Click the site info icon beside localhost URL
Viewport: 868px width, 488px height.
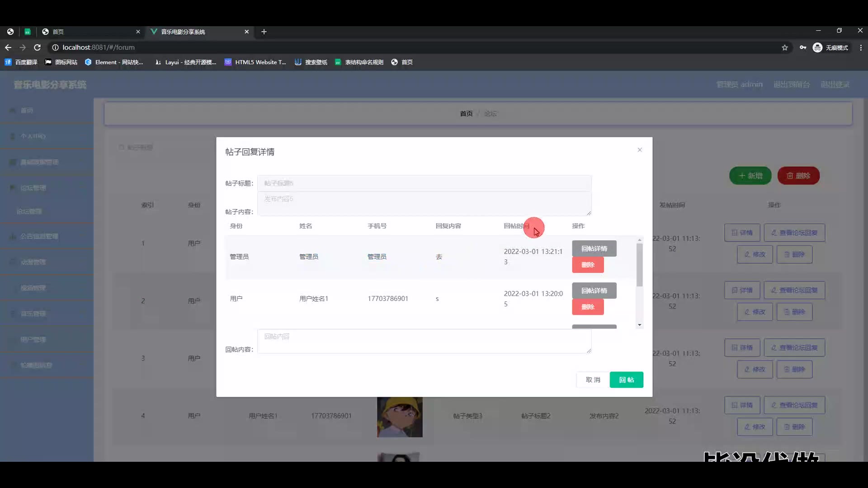pos(55,47)
